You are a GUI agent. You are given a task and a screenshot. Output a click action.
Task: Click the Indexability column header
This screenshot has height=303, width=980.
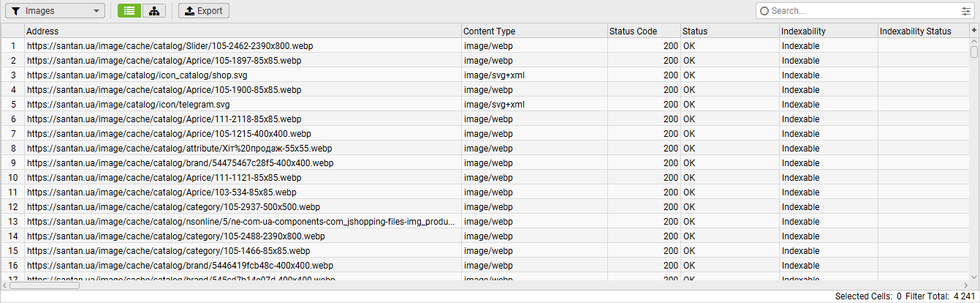pyautogui.click(x=827, y=31)
